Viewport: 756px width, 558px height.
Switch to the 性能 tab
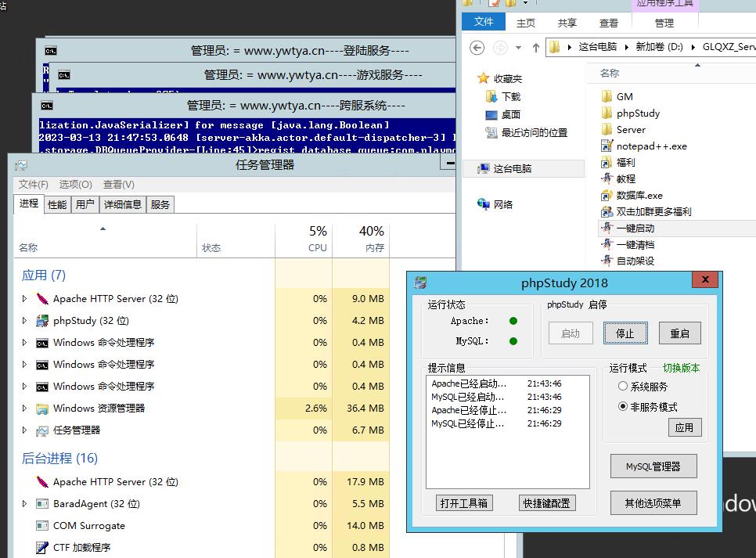pyautogui.click(x=57, y=204)
